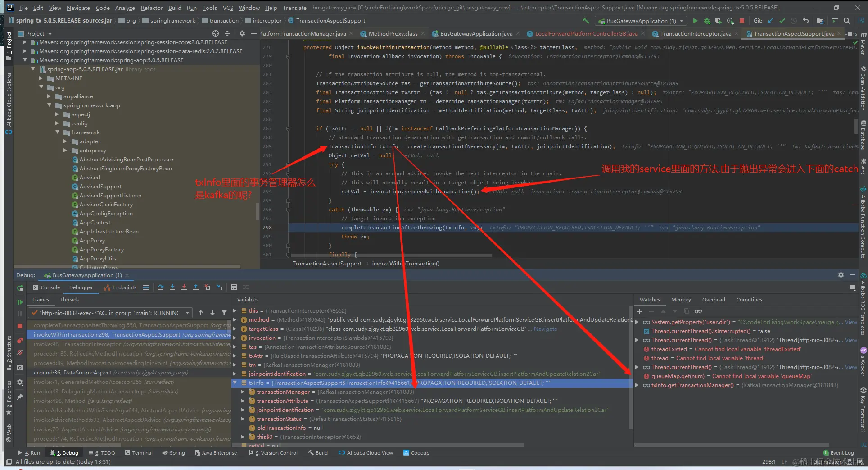
Task: Open Memory tab in debugger
Action: (x=681, y=300)
